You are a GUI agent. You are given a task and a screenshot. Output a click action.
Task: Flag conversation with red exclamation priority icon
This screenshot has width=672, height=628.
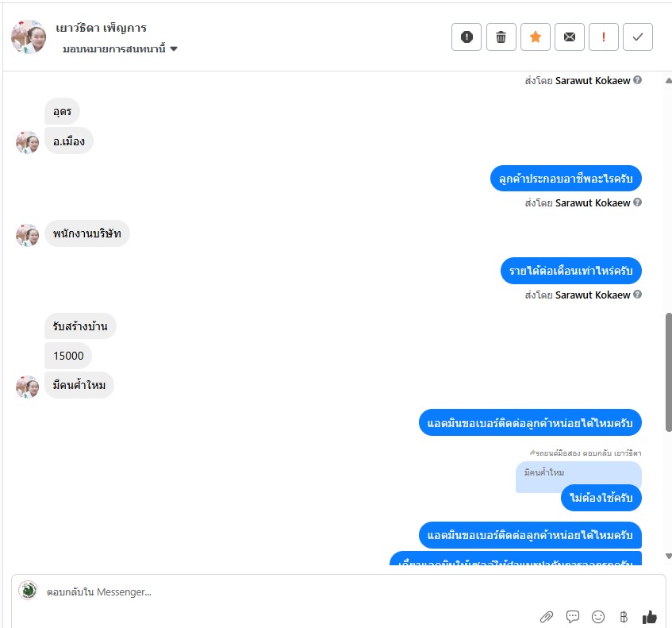[x=604, y=37]
